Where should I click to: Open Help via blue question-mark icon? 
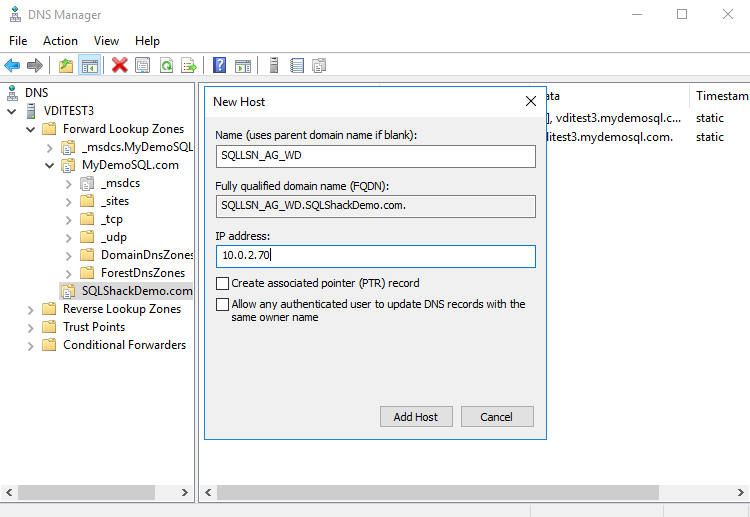point(219,65)
